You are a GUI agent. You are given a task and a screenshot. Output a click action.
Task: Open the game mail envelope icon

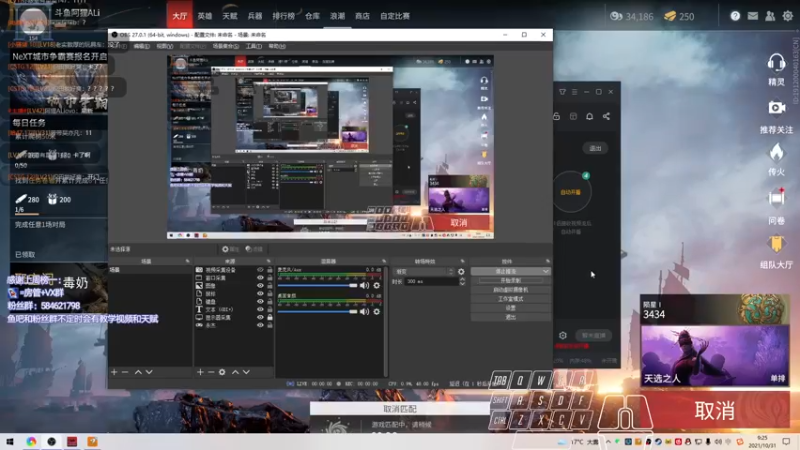(753, 16)
